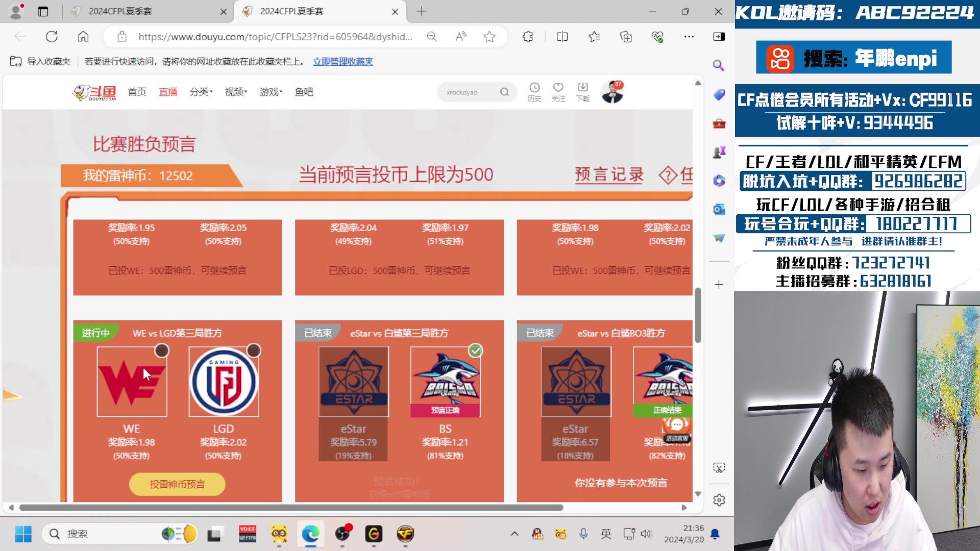The height and width of the screenshot is (551, 980).
Task: Launch OBS Studio from the taskbar
Action: 342,534
